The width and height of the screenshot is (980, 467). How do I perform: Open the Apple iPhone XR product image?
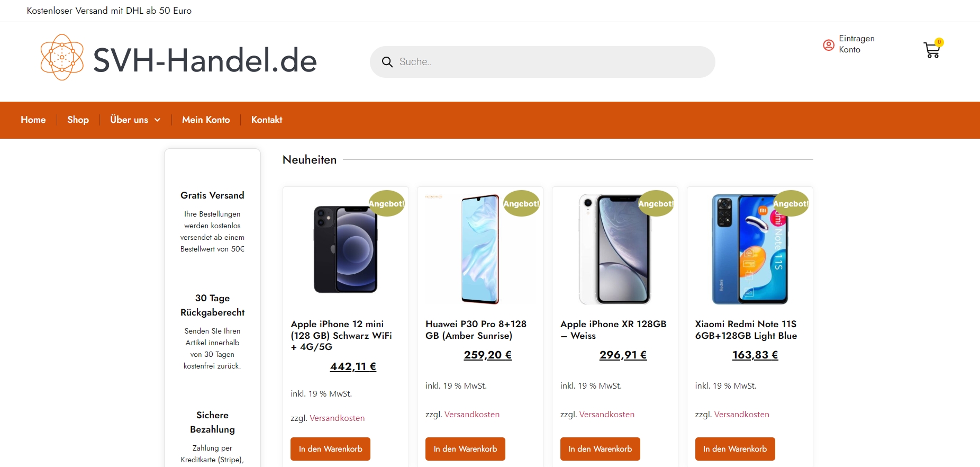coord(615,249)
